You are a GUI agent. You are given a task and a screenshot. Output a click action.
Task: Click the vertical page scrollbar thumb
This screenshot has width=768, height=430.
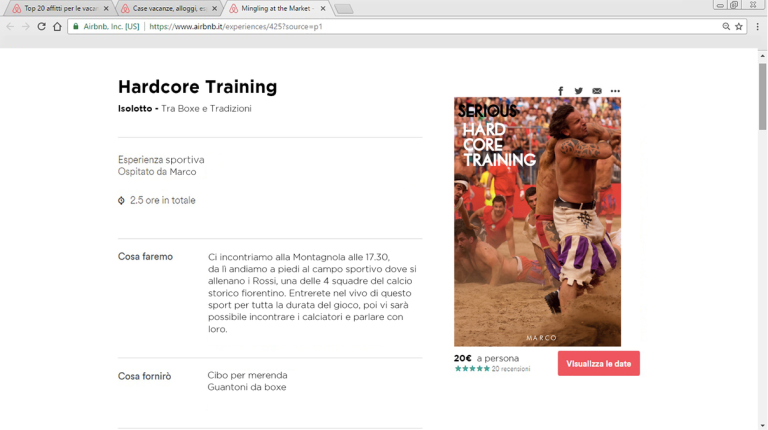click(763, 96)
